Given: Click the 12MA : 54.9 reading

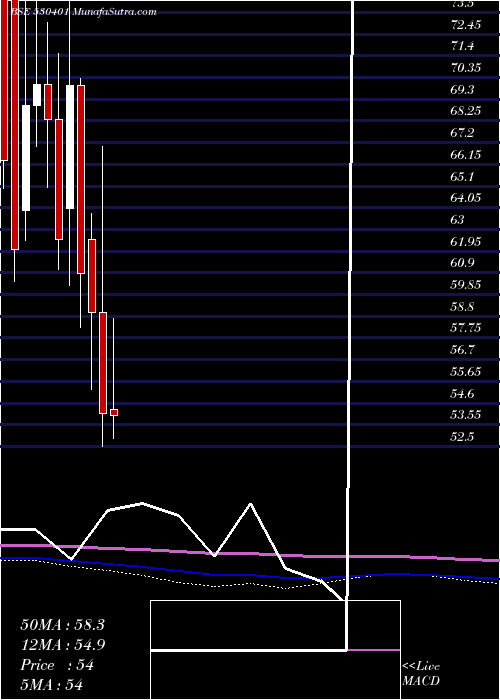Looking at the screenshot, I should tap(63, 645).
